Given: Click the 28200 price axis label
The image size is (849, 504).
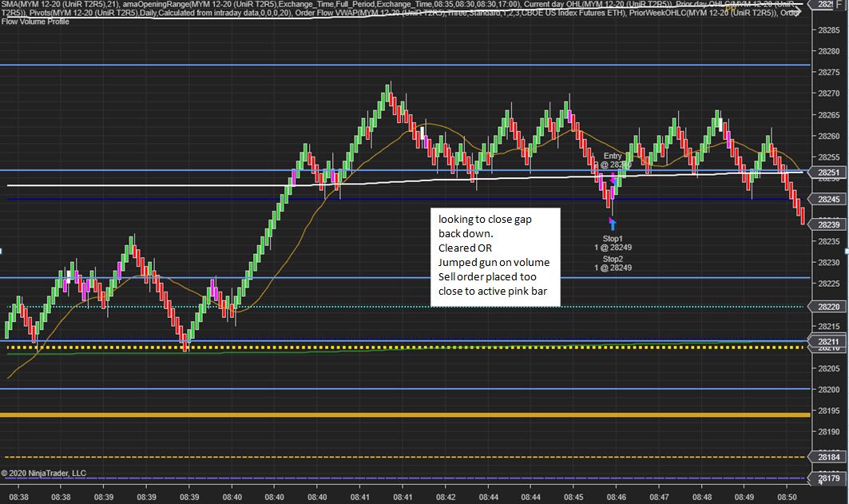Looking at the screenshot, I should (828, 389).
